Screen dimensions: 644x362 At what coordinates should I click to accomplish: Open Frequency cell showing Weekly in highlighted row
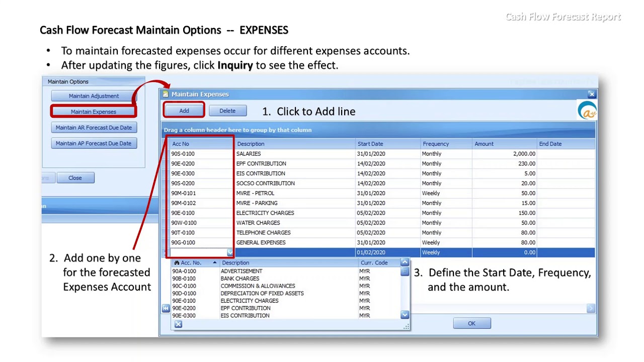click(446, 252)
